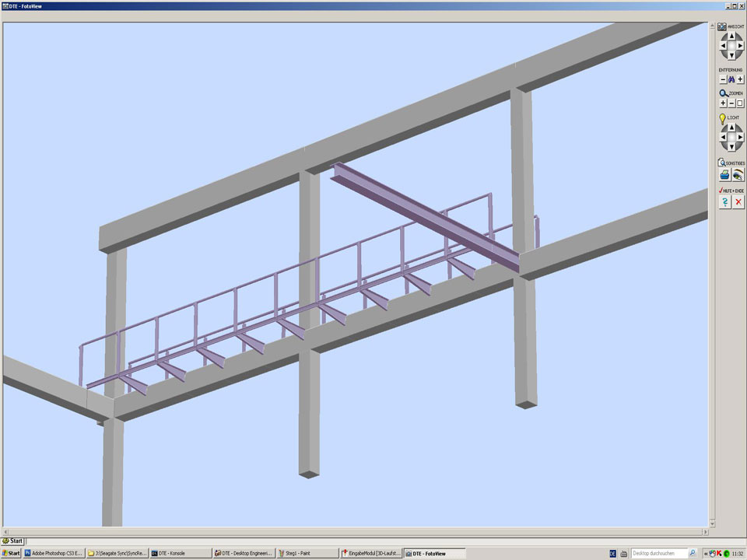Click the Zoomen window square button

coord(740,103)
